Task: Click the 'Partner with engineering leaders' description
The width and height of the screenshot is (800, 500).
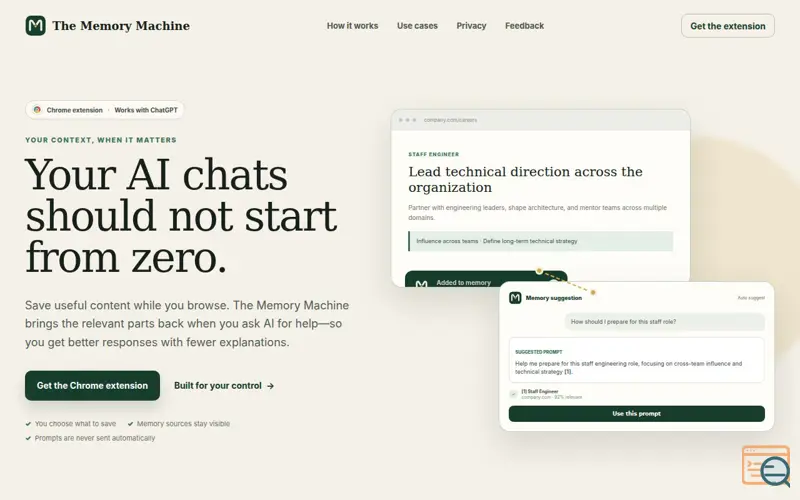Action: [538, 212]
